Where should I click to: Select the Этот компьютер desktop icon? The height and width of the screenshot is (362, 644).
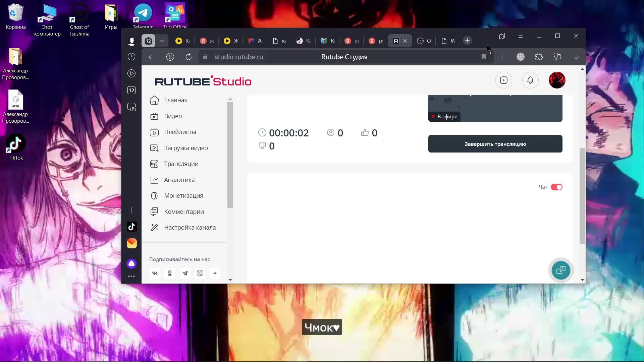point(47,20)
